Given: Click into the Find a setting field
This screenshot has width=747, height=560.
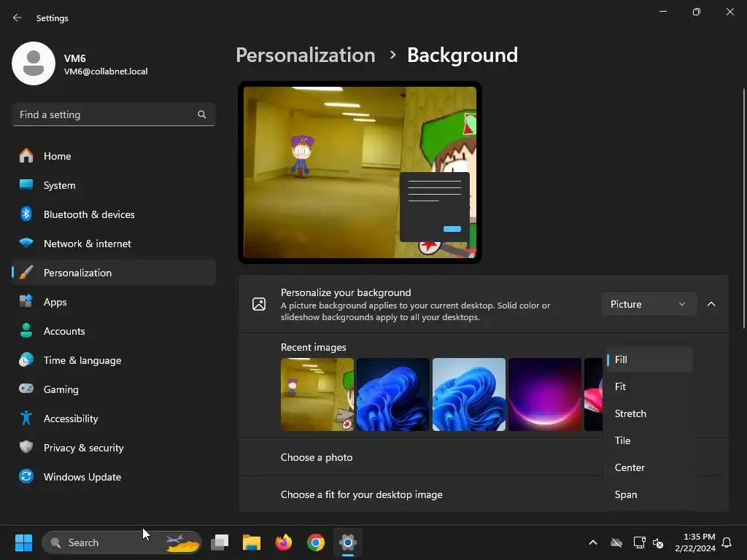Looking at the screenshot, I should coord(113,114).
